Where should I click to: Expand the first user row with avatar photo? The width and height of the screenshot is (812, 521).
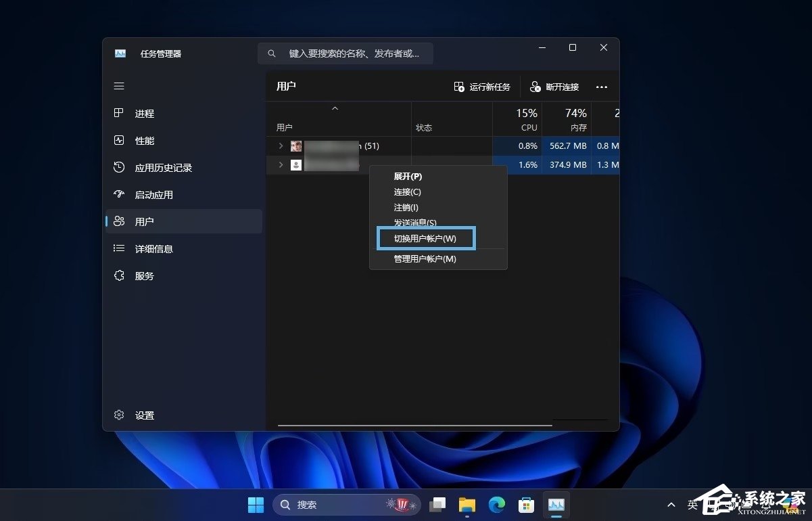coord(281,146)
